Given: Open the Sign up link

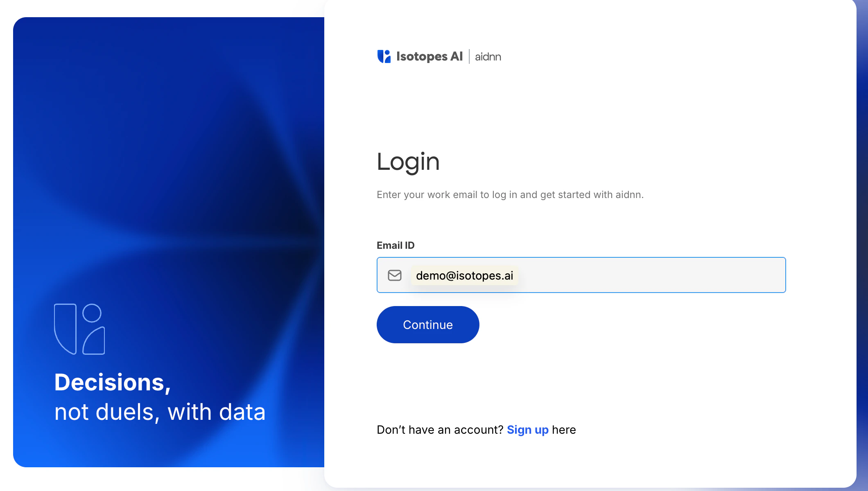Looking at the screenshot, I should point(528,430).
